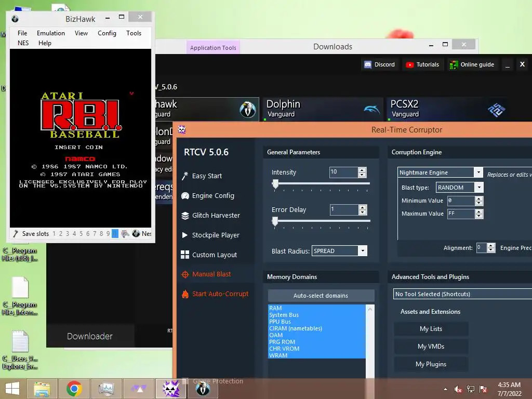Open My Plugins
This screenshot has width=532, height=399.
click(x=431, y=364)
